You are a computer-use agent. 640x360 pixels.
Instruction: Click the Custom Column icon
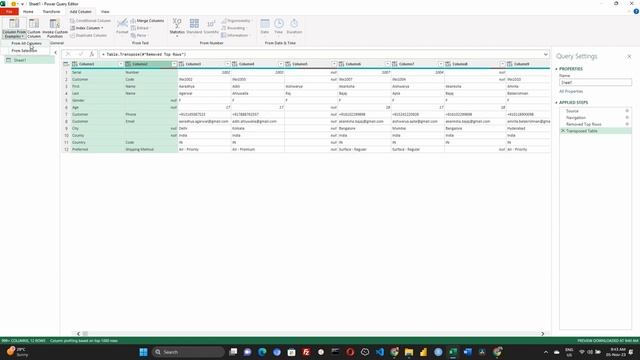(34, 24)
